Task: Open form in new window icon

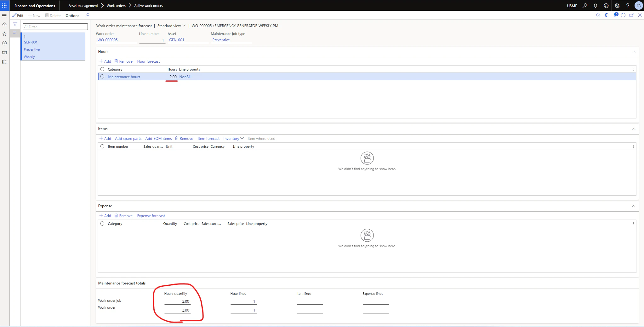Action: coord(631,15)
